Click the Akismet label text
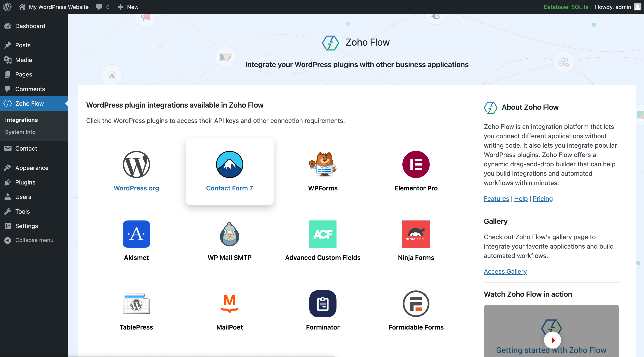644x357 pixels. point(136,258)
